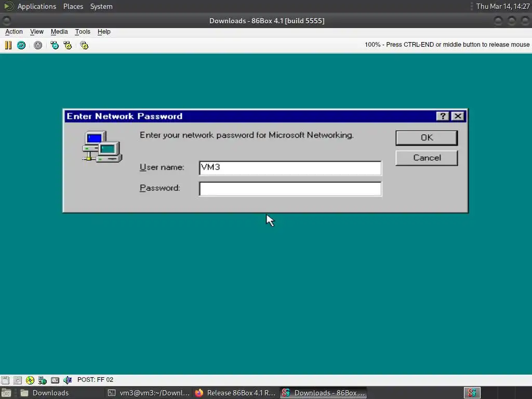Click the date and time clock in the top panel
Viewport: 532px width, 399px height.
tap(503, 6)
